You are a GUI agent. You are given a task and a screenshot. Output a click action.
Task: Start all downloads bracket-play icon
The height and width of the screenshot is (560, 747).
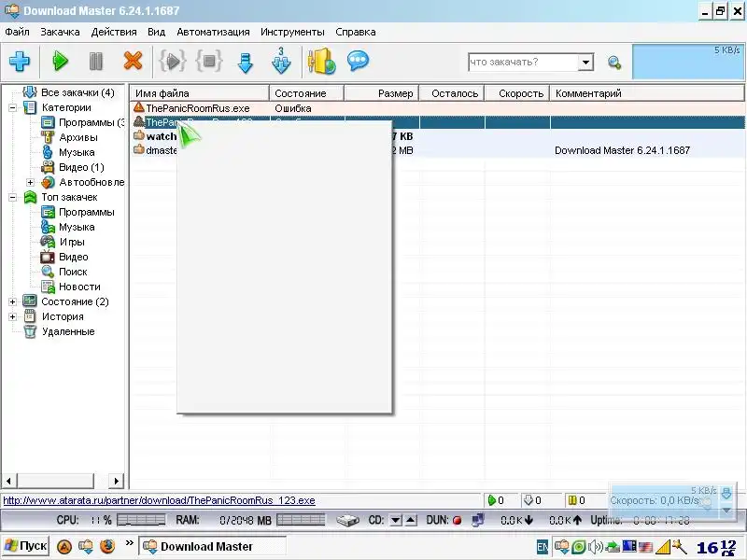[172, 62]
